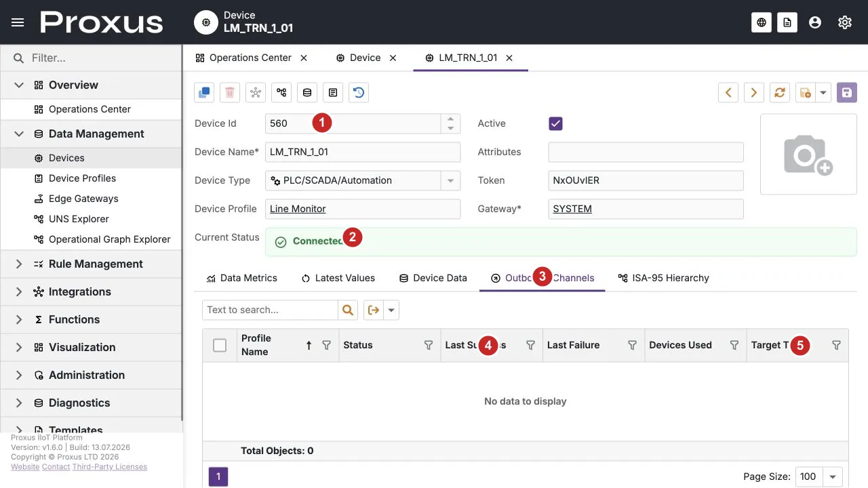Viewport: 868px width, 488px height.
Task: Open the Device Type dropdown
Action: [451, 180]
